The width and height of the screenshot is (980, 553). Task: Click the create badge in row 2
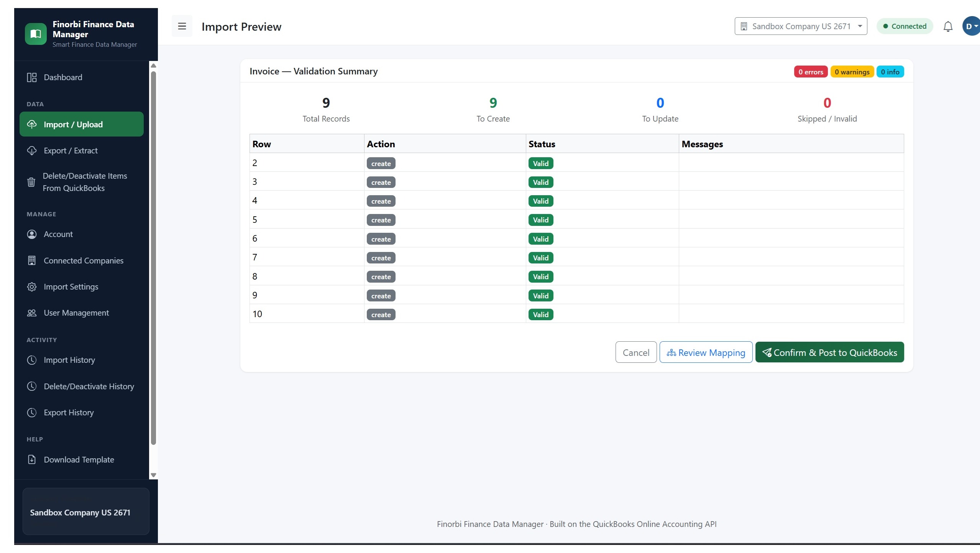pos(381,163)
